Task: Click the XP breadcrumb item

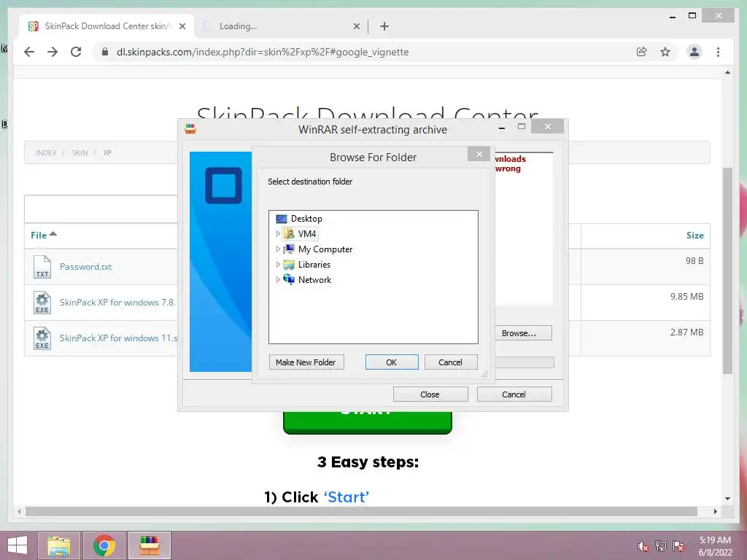Action: click(107, 153)
